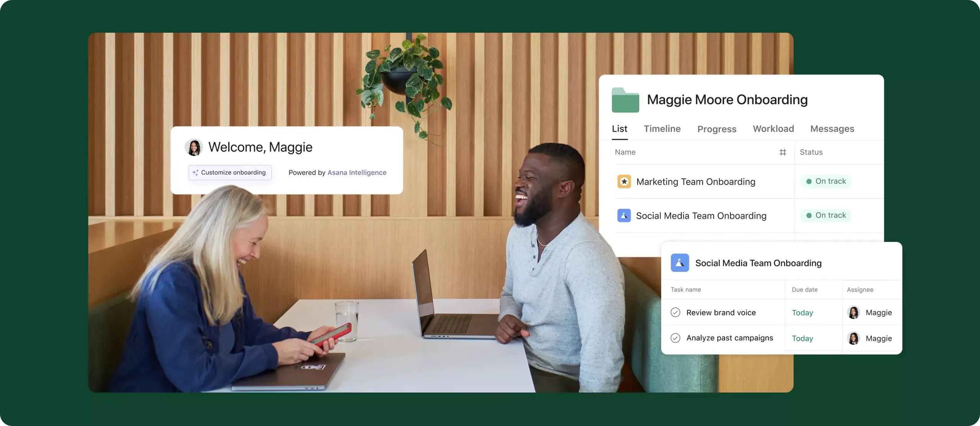Click the Today due date for Review brand voice

click(802, 312)
